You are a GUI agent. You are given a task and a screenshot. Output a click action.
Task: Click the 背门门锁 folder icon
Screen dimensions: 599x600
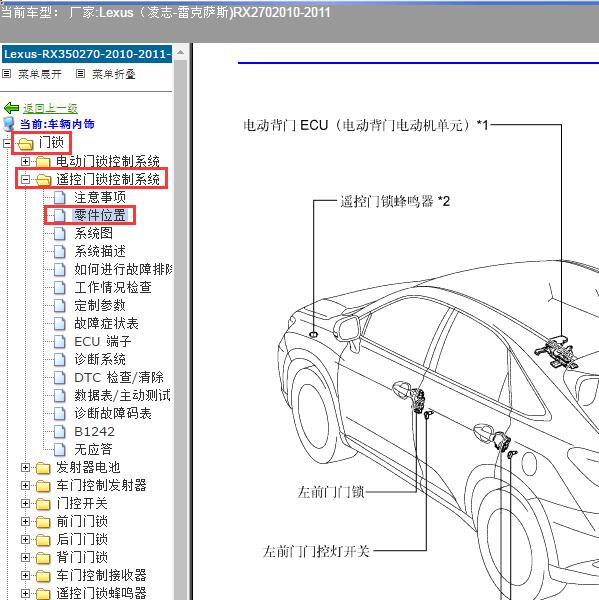tap(43, 558)
